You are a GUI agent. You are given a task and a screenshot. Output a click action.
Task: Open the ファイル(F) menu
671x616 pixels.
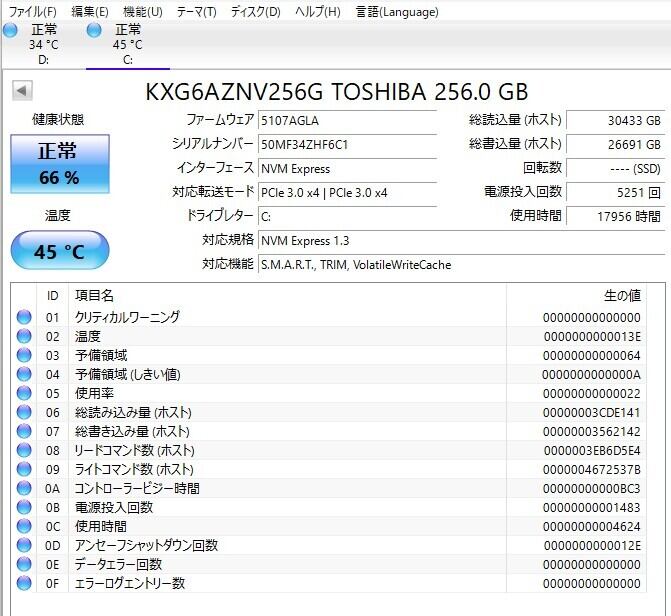[x=33, y=12]
